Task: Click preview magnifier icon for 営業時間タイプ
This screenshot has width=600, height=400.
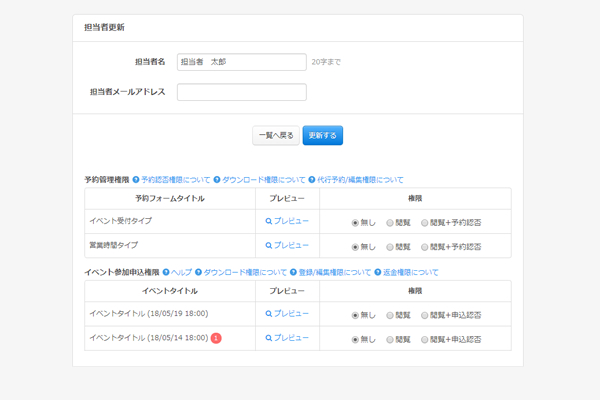Action: pos(268,245)
